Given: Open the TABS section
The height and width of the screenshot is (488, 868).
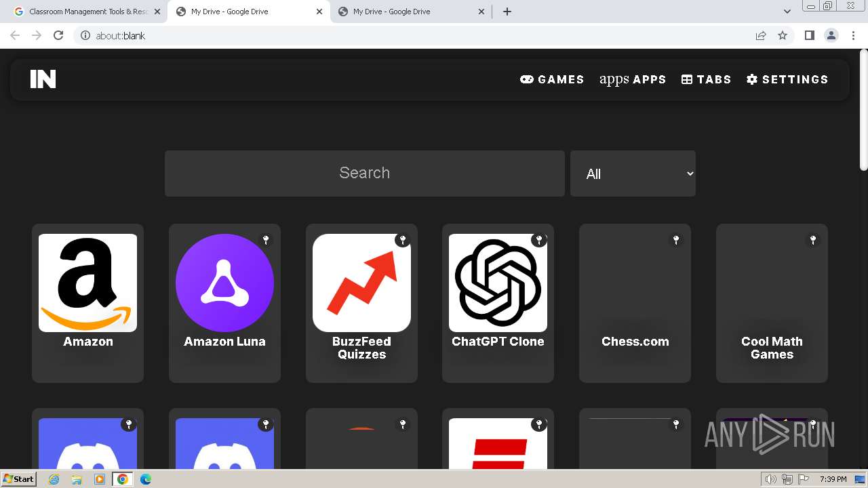Looking at the screenshot, I should pyautogui.click(x=706, y=79).
